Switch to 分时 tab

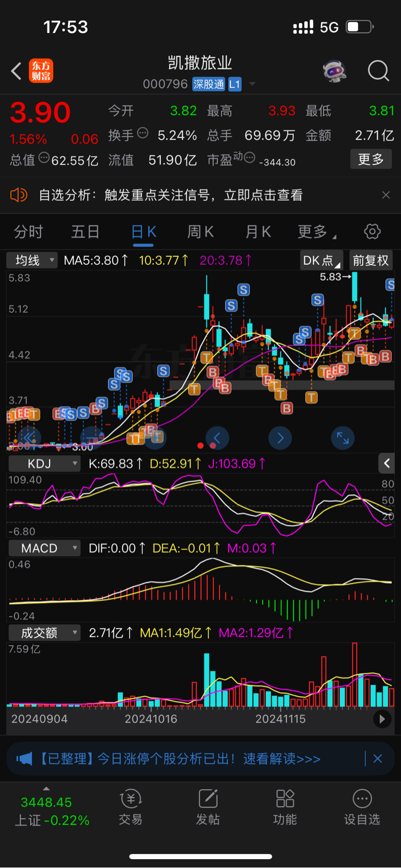tap(28, 232)
